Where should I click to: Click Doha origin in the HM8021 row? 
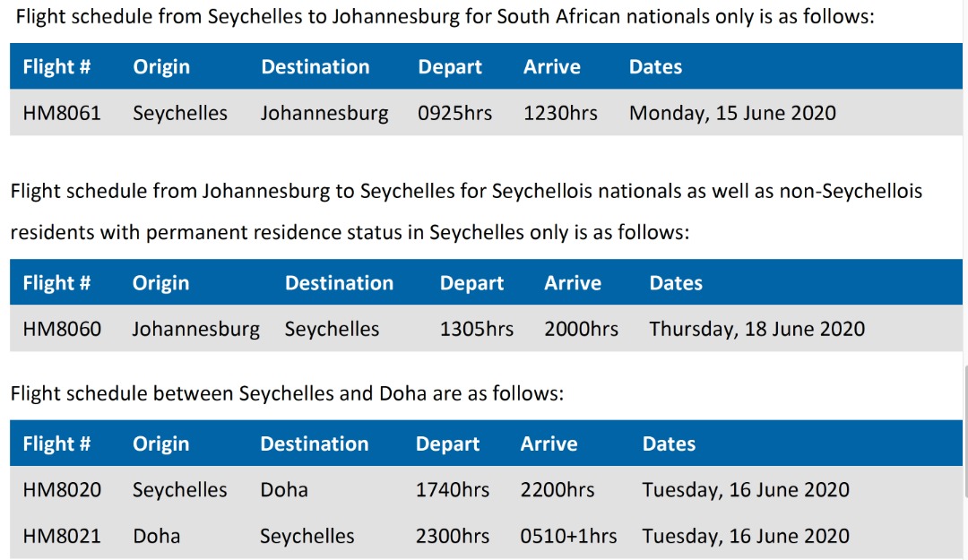click(x=157, y=536)
